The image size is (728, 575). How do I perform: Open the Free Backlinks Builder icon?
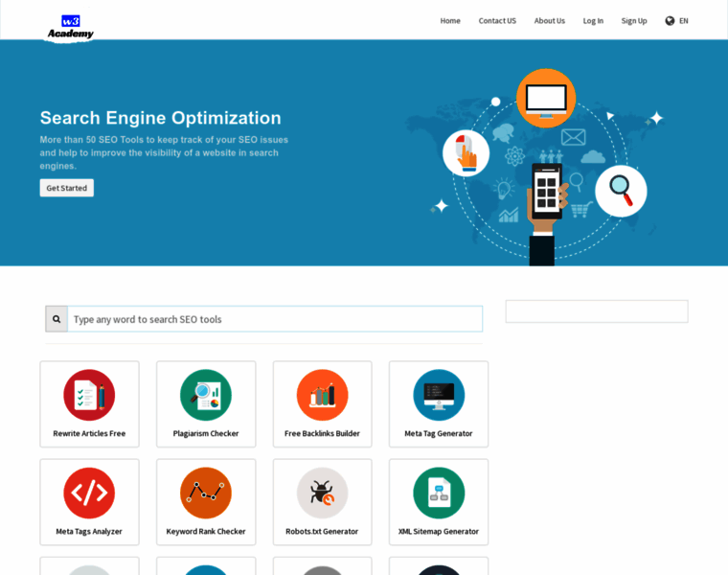(322, 395)
